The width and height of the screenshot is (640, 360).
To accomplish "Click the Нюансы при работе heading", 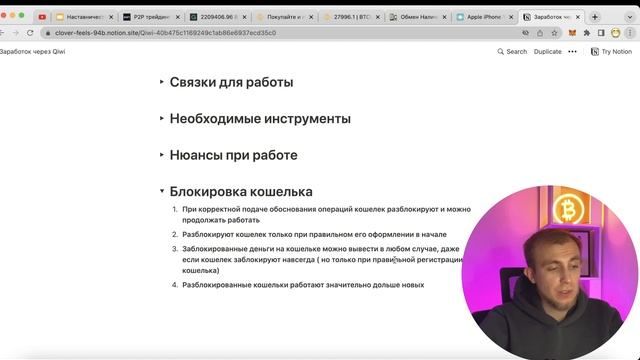I will (233, 155).
